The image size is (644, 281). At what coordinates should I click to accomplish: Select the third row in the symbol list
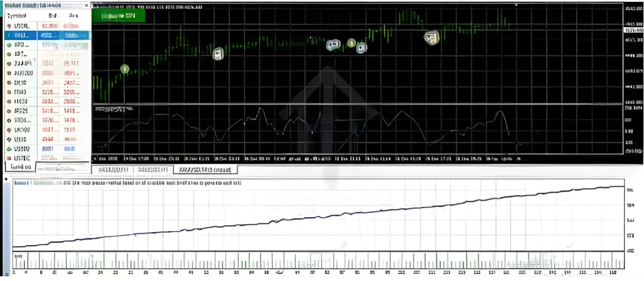point(48,44)
